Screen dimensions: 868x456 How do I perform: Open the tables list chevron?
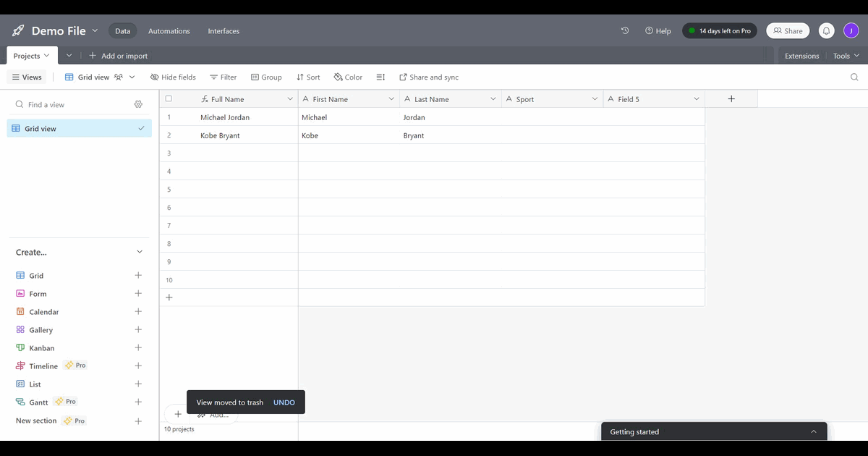69,56
